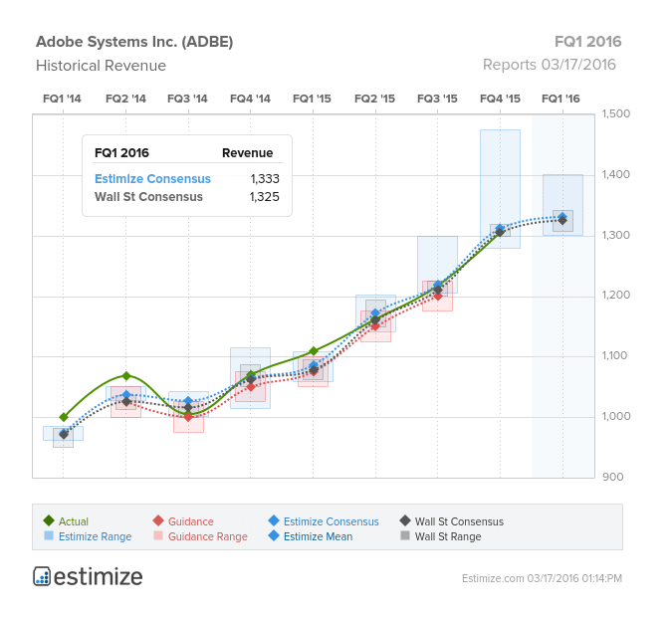Click the Estimize Consensus blue diamond legend icon
The width and height of the screenshot is (672, 617).
pos(274,520)
